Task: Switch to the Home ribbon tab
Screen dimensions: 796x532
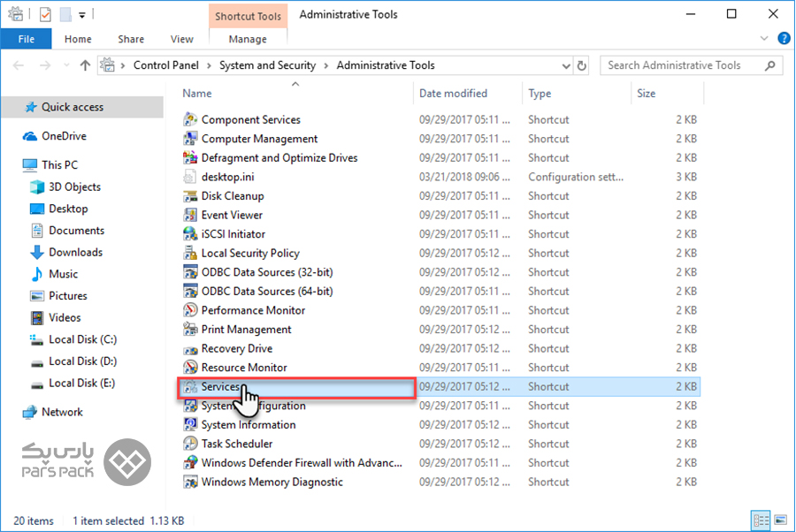Action: [78, 39]
